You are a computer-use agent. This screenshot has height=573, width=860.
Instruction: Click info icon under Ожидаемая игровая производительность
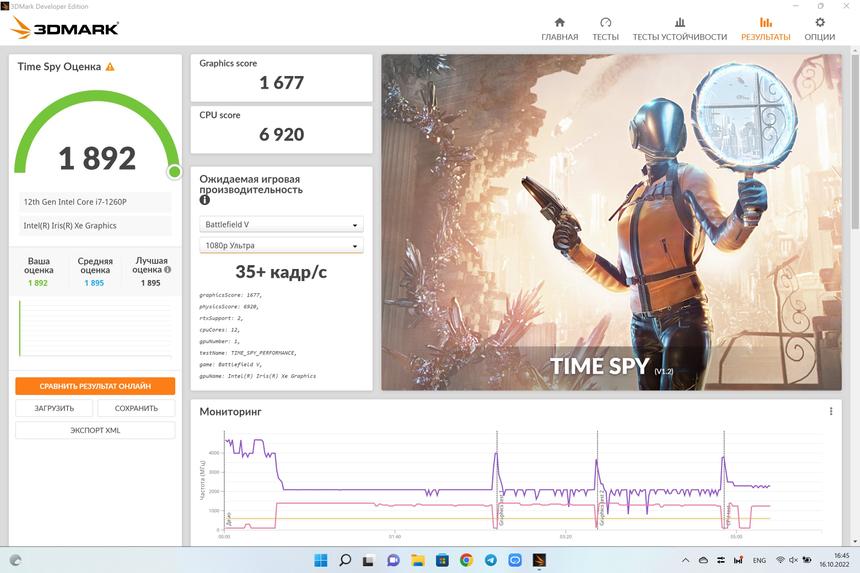coord(205,200)
